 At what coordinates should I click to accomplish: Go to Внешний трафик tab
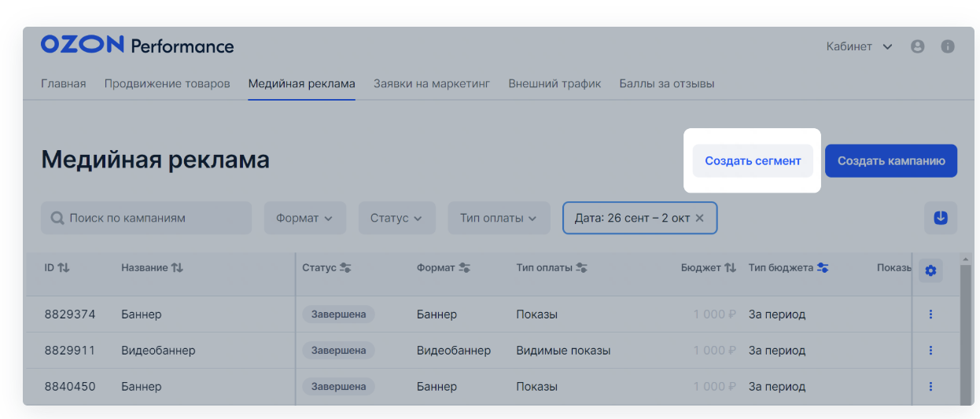click(x=554, y=83)
